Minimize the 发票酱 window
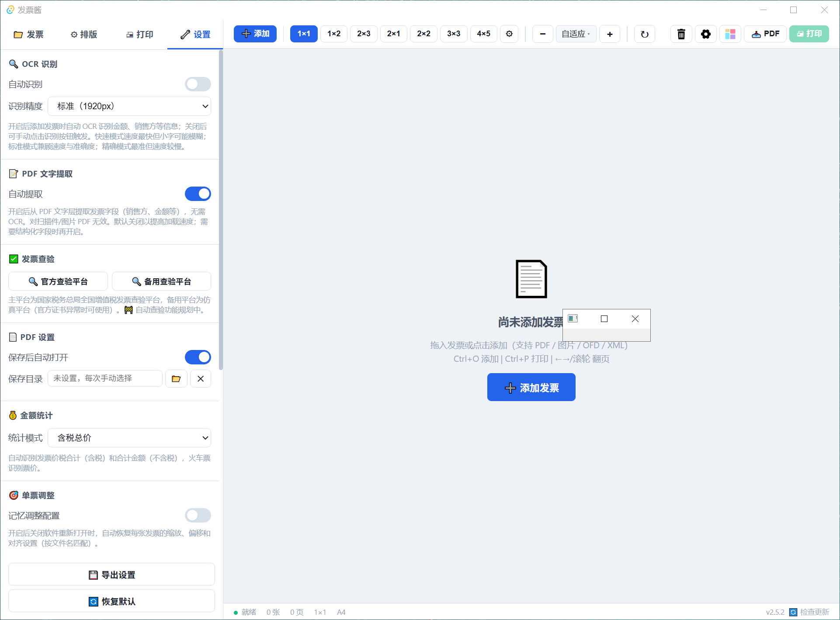 [764, 10]
